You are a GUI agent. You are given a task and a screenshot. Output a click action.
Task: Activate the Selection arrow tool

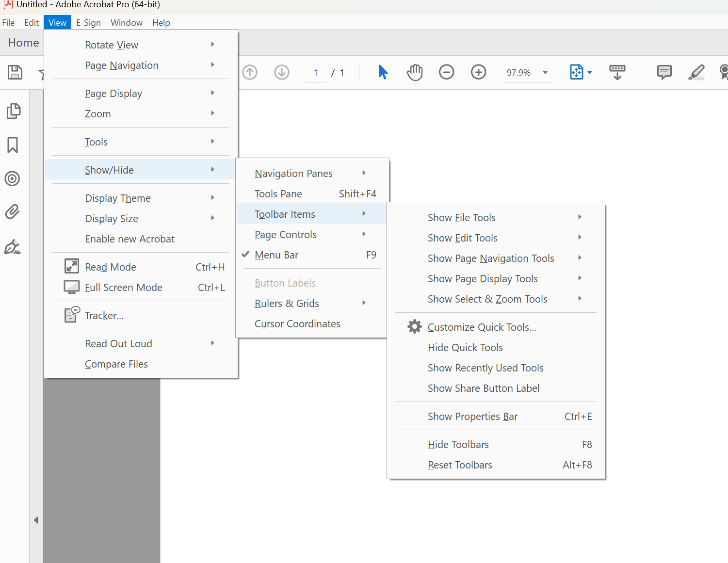pyautogui.click(x=383, y=72)
